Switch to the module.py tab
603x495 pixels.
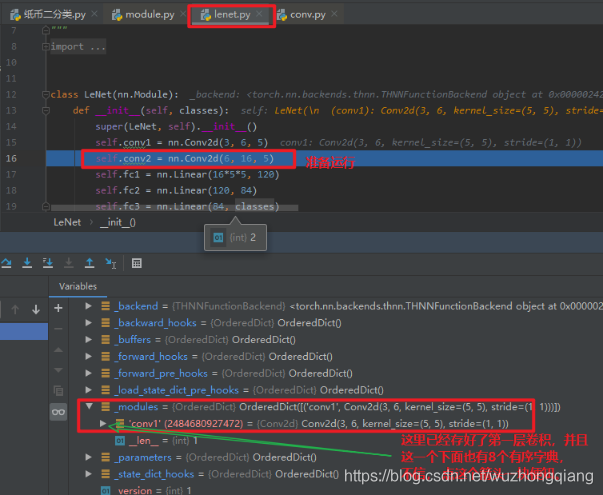[143, 15]
